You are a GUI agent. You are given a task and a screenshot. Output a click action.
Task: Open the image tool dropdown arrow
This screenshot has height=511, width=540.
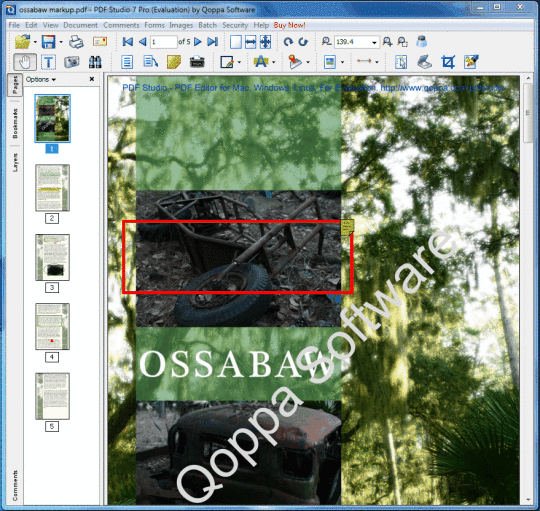342,62
